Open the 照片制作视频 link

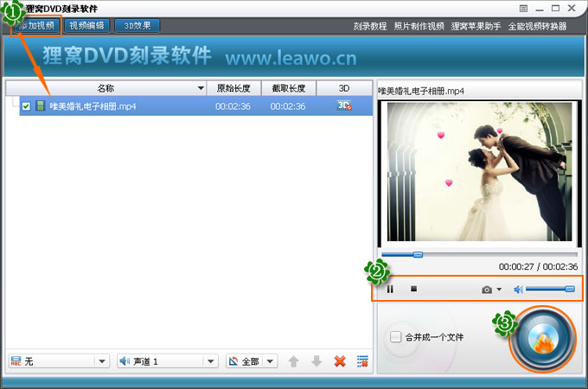pyautogui.click(x=419, y=26)
